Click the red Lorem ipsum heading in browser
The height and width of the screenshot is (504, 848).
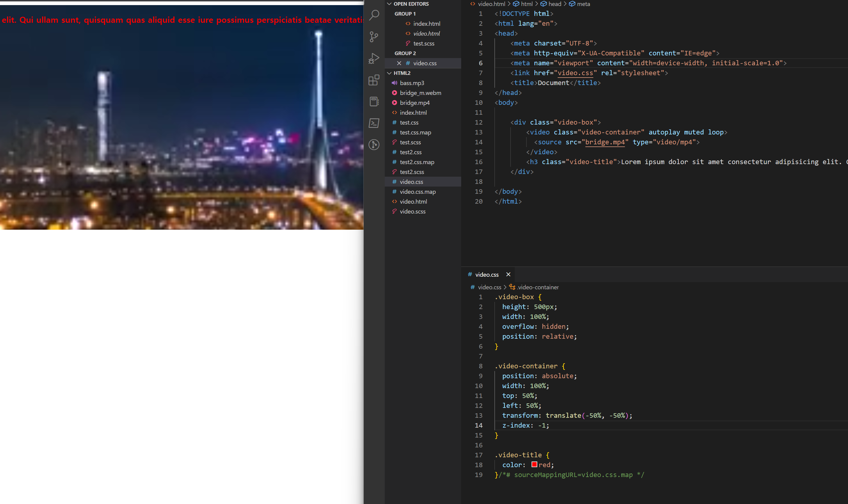(182, 20)
